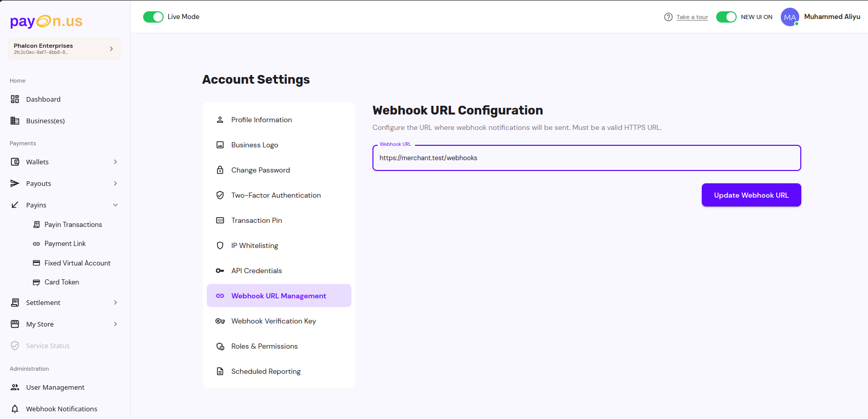Toggle the NEW UI ON switch
The image size is (868, 419).
tap(726, 17)
